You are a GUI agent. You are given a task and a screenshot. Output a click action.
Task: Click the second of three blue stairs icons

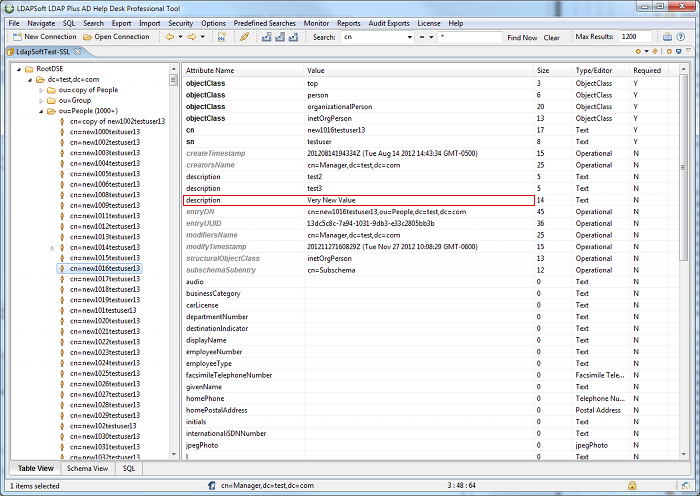click(x=280, y=37)
